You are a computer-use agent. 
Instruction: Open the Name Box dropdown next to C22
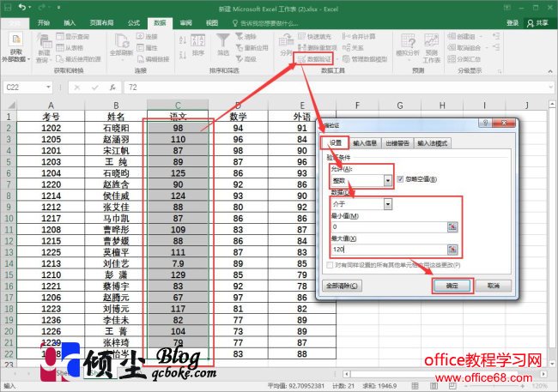pos(48,87)
